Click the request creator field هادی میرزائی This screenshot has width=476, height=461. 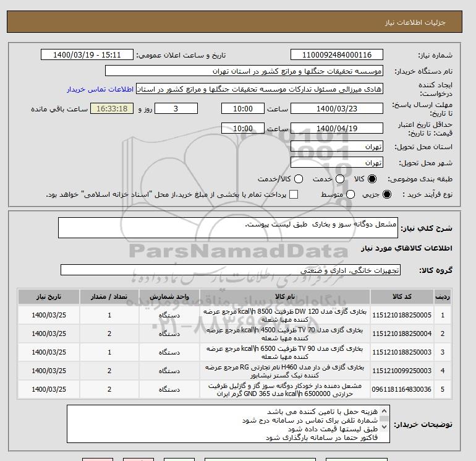[x=260, y=89]
